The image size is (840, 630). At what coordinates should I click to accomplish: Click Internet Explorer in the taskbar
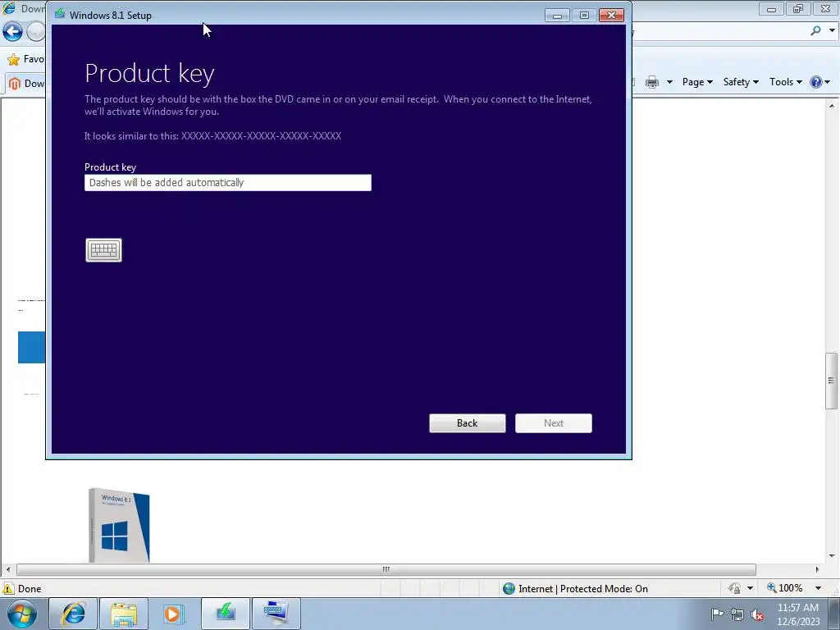[73, 614]
